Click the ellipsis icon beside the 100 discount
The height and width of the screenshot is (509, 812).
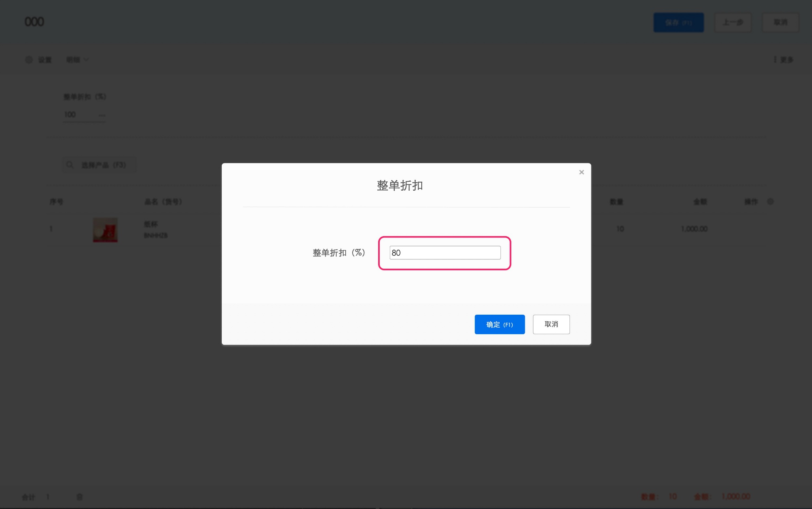coord(102,115)
